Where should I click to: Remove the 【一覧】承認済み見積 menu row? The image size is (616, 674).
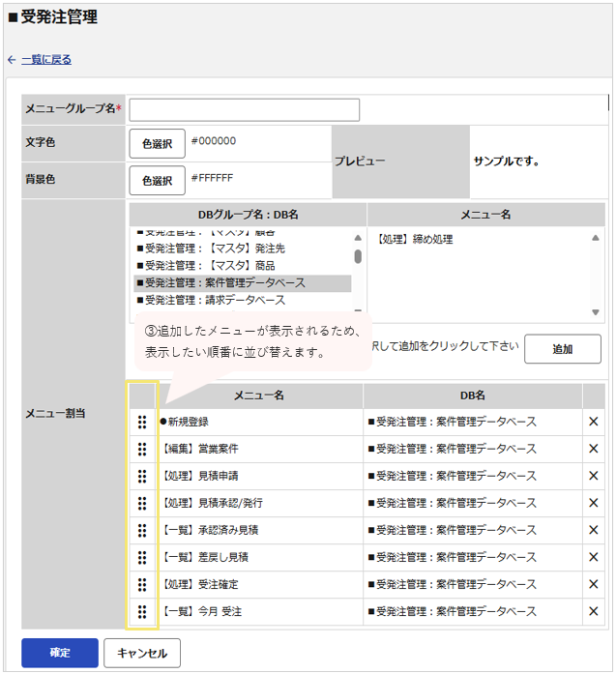tap(593, 530)
